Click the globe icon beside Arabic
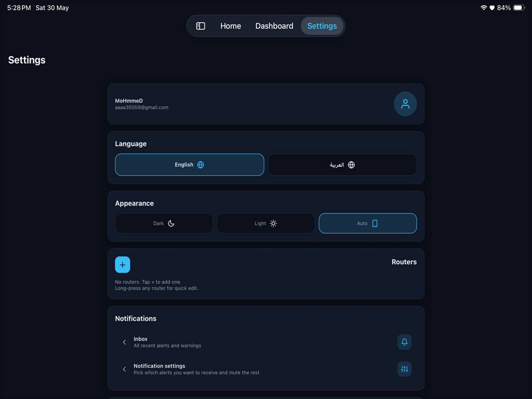The image size is (532, 399). pyautogui.click(x=351, y=165)
